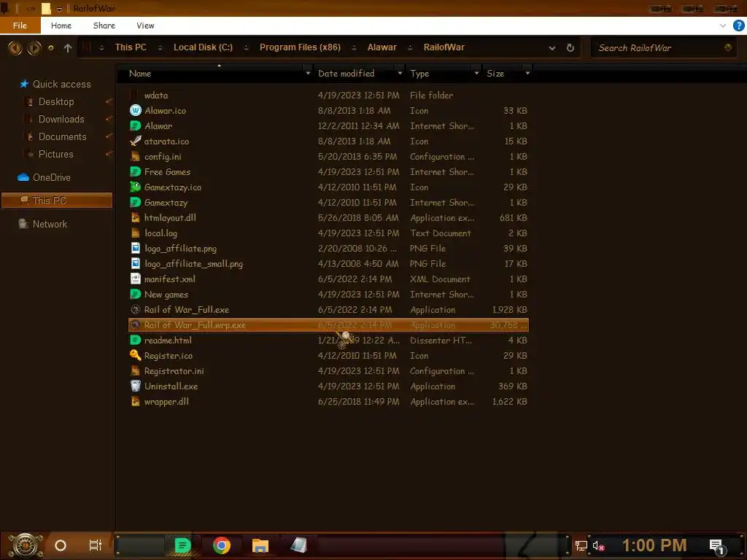Expand the chevron after Local Disk breadcrumb

[247, 47]
